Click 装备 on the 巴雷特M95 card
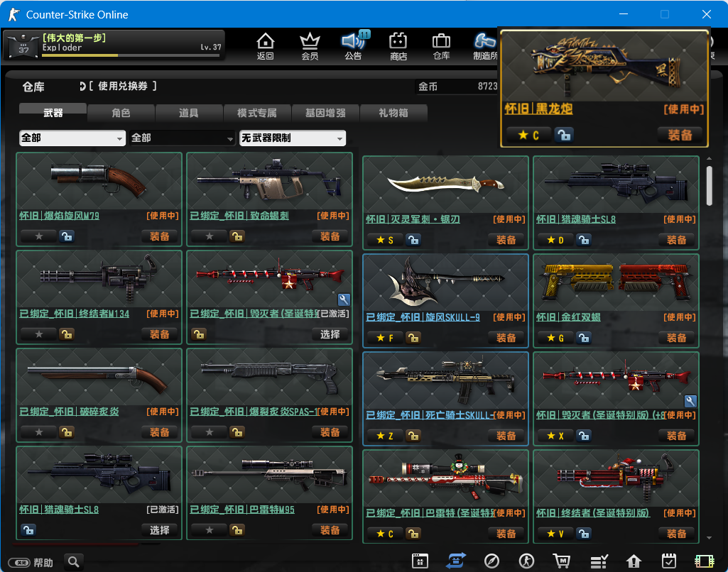The width and height of the screenshot is (728, 572). click(330, 530)
